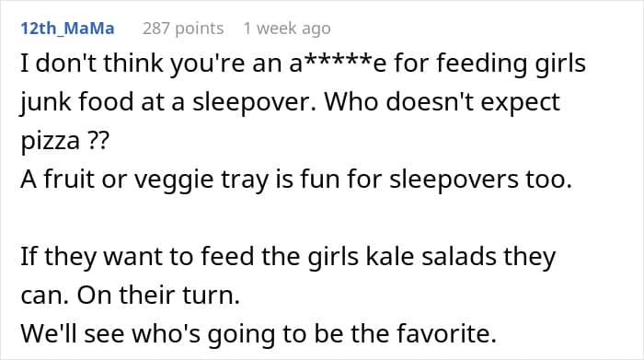The height and width of the screenshot is (360, 644).
Task: Select the 'pizza ??' text line
Action: point(65,141)
